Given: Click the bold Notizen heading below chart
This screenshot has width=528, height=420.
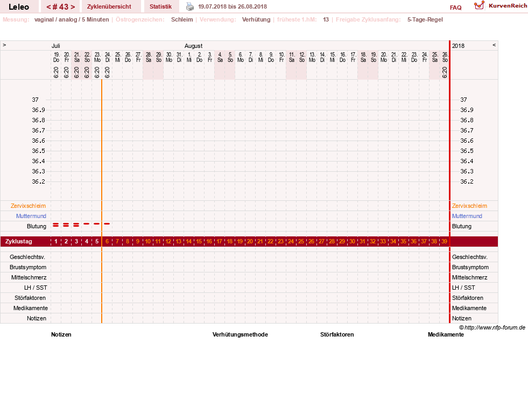Looking at the screenshot, I should 61,334.
